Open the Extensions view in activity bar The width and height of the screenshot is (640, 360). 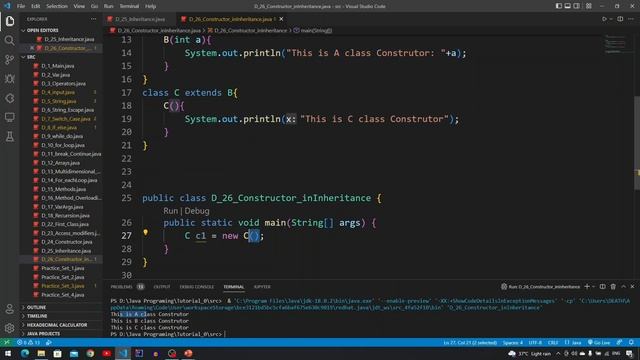pos(10,98)
